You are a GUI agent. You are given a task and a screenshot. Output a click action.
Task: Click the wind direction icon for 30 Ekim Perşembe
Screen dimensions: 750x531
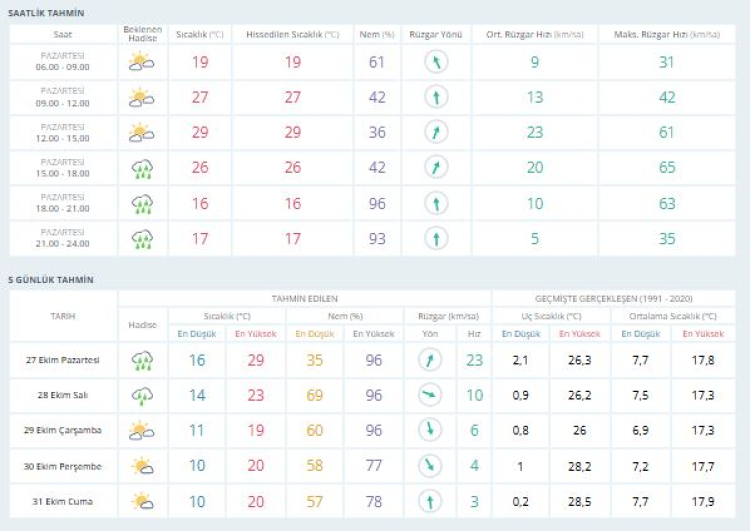429,466
